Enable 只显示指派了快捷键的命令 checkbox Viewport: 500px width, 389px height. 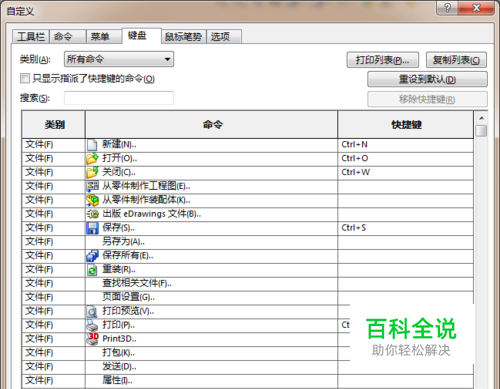click(25, 79)
